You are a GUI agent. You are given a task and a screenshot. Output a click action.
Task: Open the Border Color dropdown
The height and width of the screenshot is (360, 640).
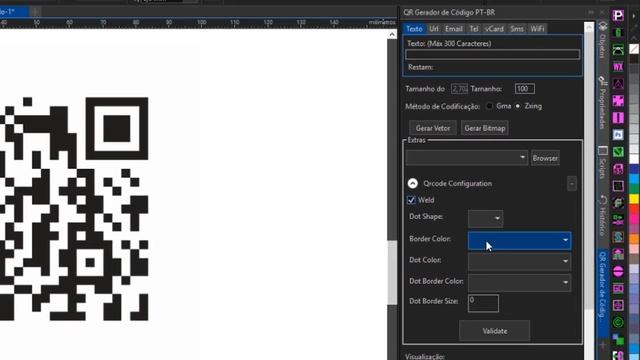click(519, 240)
